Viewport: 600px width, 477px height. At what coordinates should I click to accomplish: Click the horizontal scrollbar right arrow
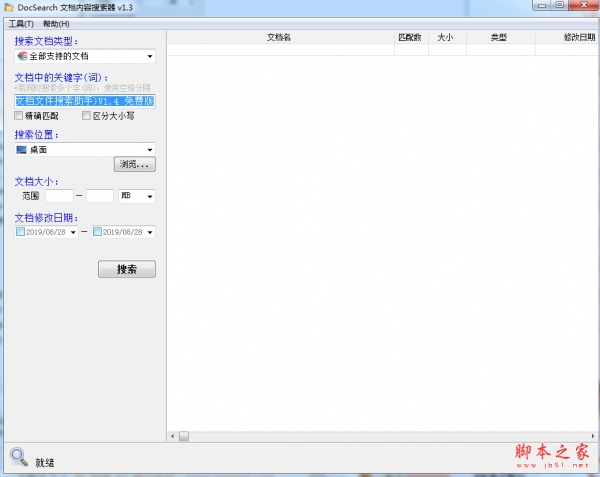pos(593,436)
